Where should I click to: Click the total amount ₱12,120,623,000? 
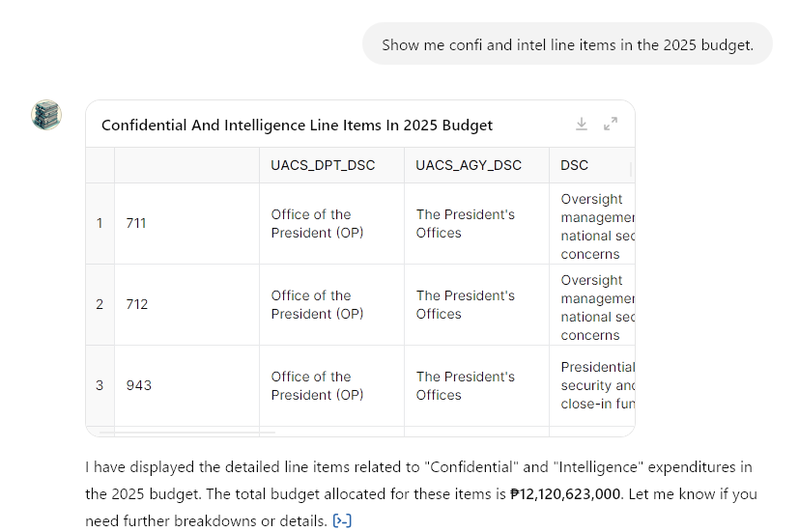click(x=565, y=493)
